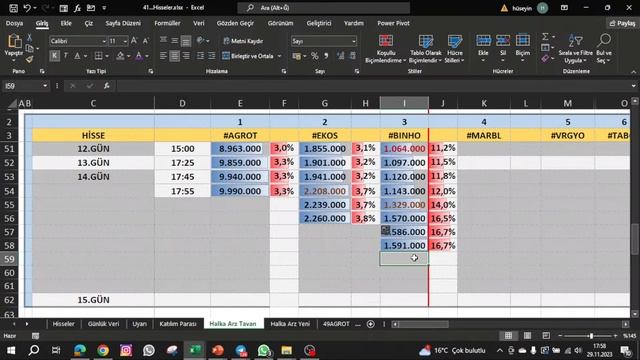Click the zoom slider handle

(x=591, y=336)
